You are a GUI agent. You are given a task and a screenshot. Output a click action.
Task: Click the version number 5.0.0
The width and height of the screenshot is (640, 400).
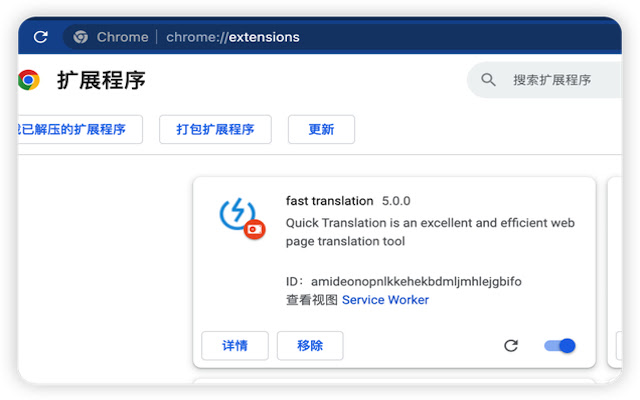tap(396, 201)
